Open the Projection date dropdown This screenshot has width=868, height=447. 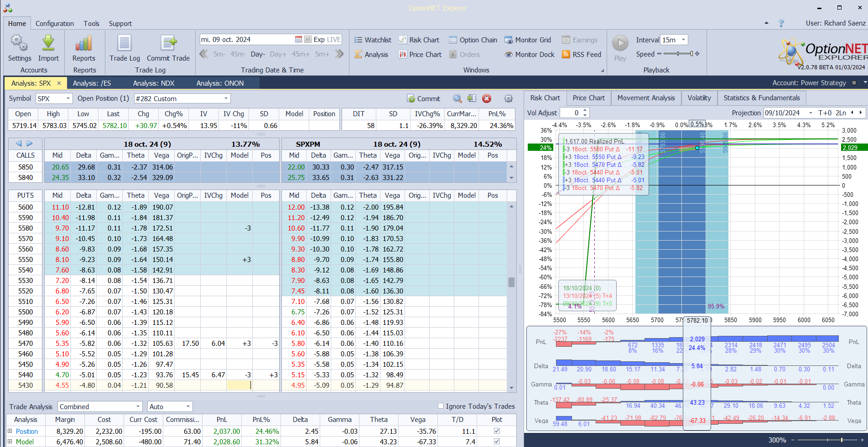811,113
